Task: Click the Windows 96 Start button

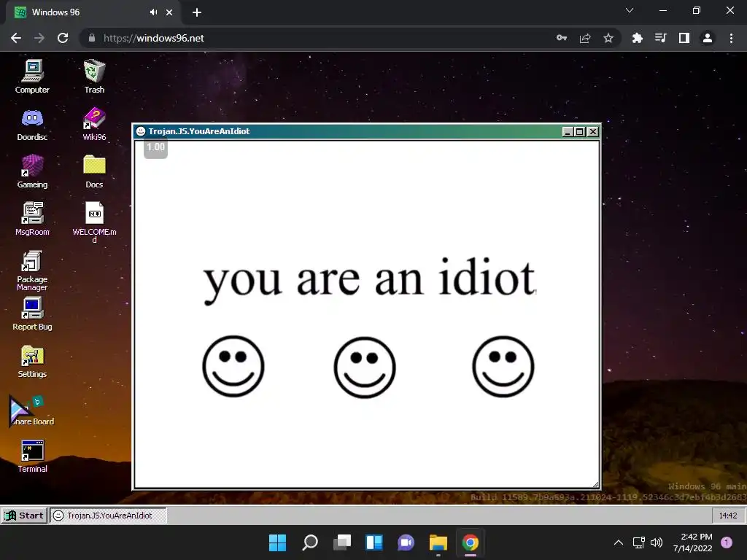Action: pos(24,516)
